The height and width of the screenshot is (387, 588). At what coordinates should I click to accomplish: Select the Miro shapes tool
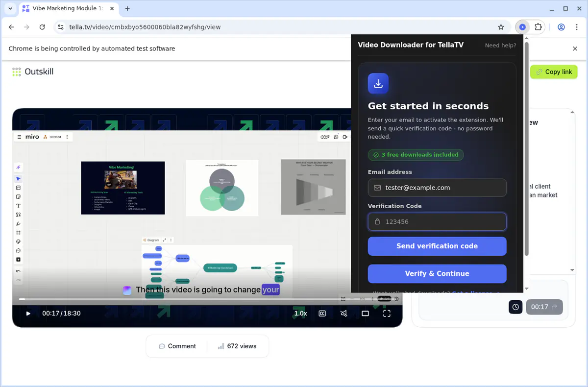19,215
